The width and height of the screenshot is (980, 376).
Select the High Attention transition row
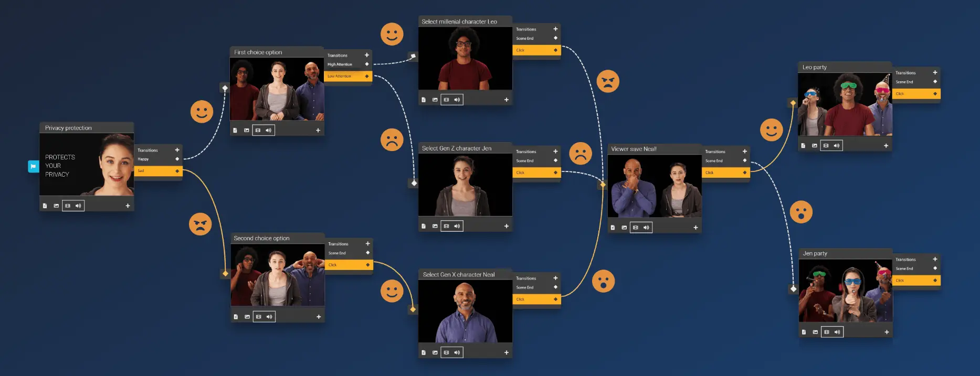[348, 65]
